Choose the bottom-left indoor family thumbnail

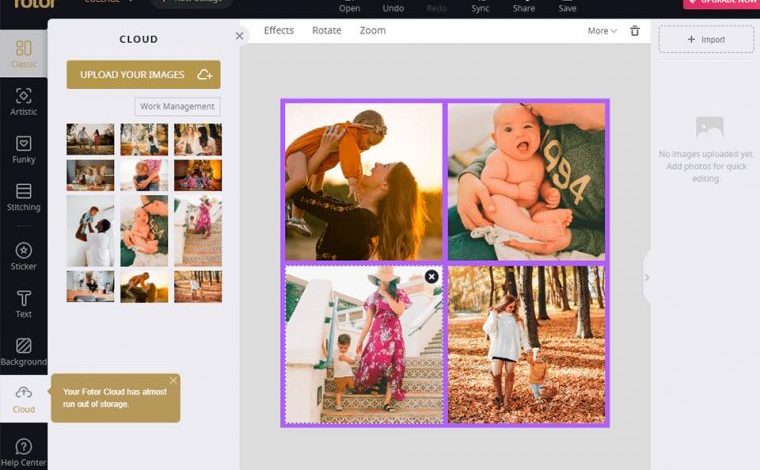click(x=91, y=286)
